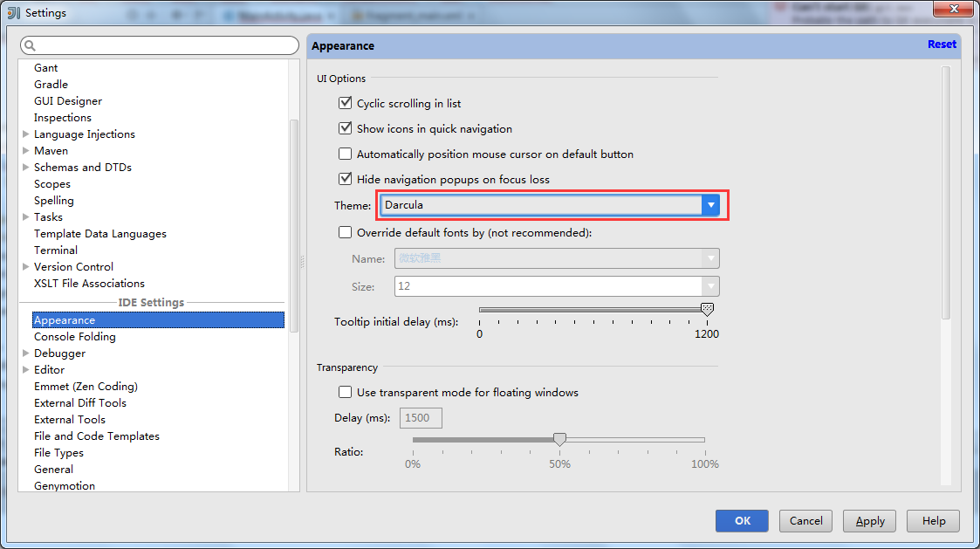Click in the settings search field
980x549 pixels.
pos(166,45)
